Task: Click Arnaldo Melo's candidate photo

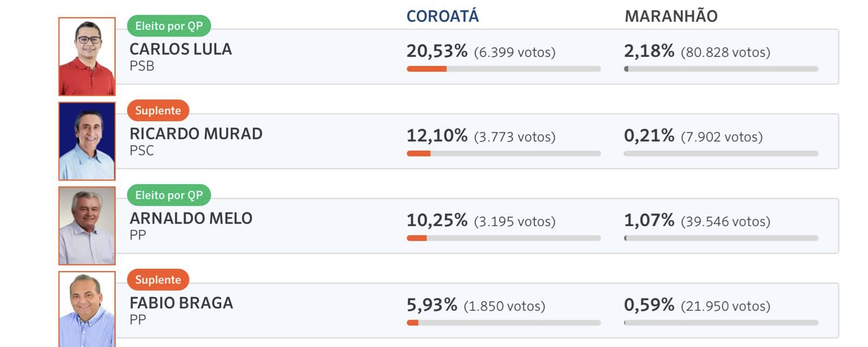Action: pos(87,226)
